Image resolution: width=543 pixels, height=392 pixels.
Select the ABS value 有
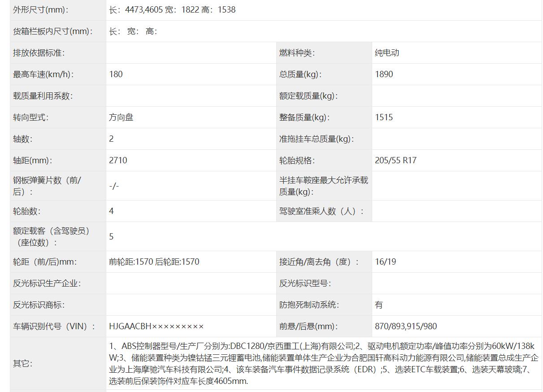tap(379, 305)
